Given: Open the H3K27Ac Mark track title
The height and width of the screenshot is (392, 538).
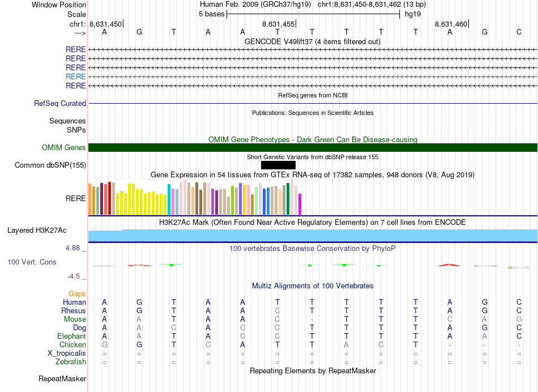Looking at the screenshot, I should click(x=313, y=223).
